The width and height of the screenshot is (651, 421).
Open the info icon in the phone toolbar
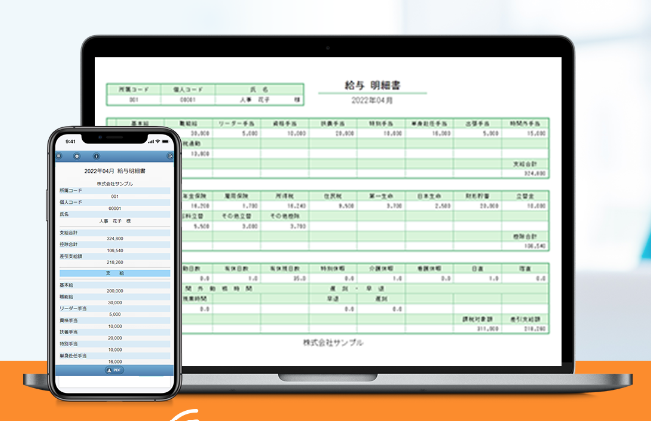[x=96, y=157]
